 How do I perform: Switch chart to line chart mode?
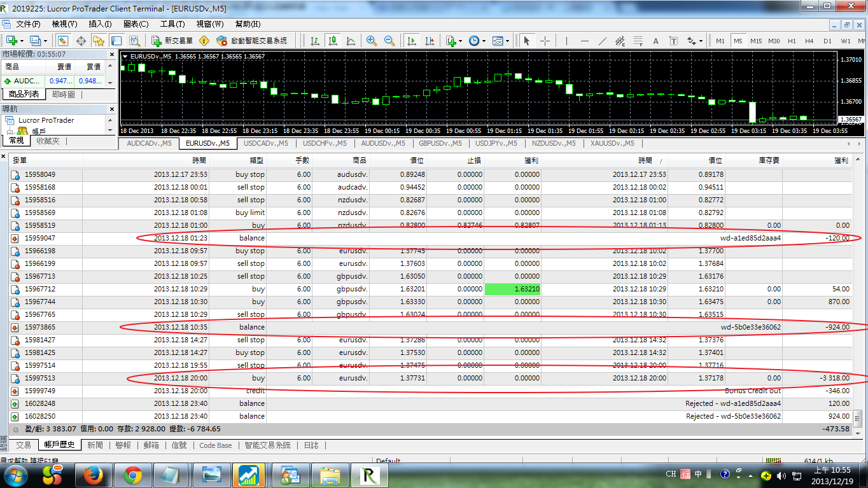tap(350, 41)
